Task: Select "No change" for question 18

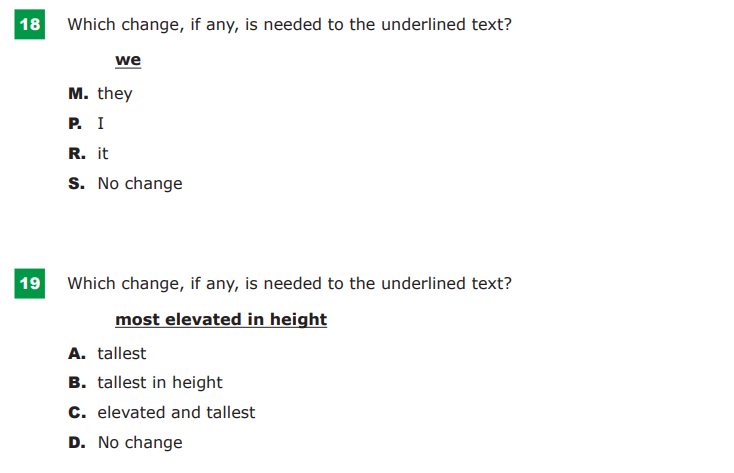Action: pyautogui.click(x=140, y=184)
